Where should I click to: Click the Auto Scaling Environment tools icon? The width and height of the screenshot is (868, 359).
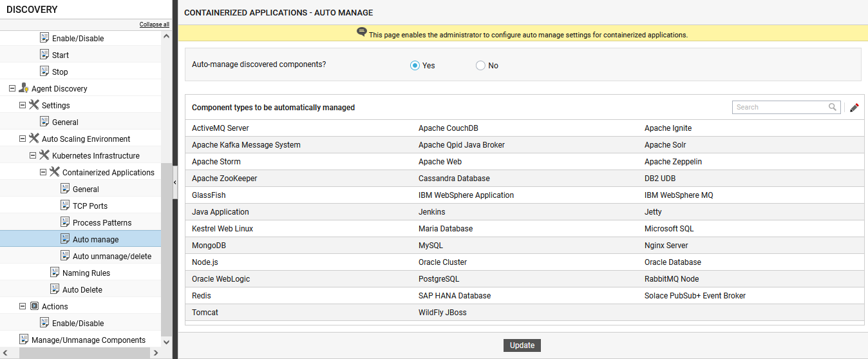(x=34, y=139)
